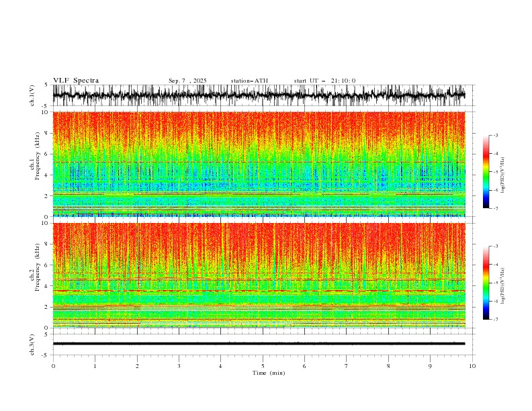
Task: Click the time axis tick label "4"
Action: [221, 366]
